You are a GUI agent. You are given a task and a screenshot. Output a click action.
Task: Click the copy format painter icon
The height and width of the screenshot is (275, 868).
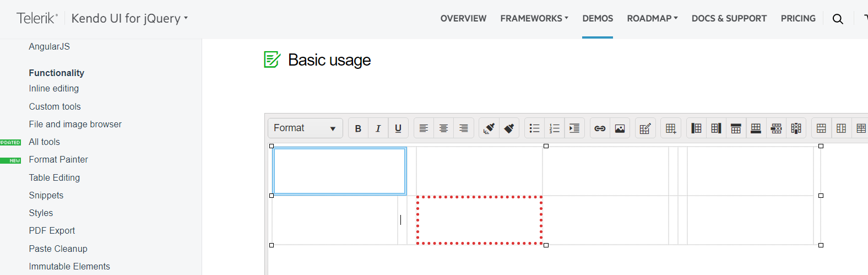click(489, 128)
